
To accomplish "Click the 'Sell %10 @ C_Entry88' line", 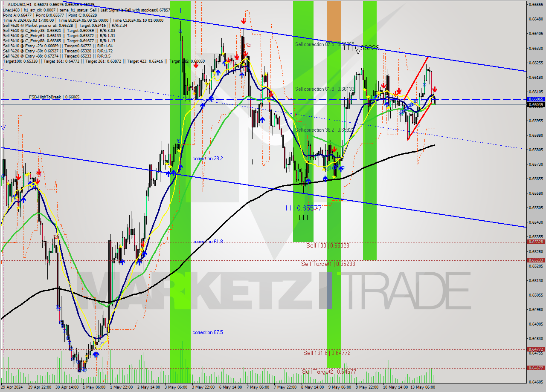I will (x=59, y=40).
